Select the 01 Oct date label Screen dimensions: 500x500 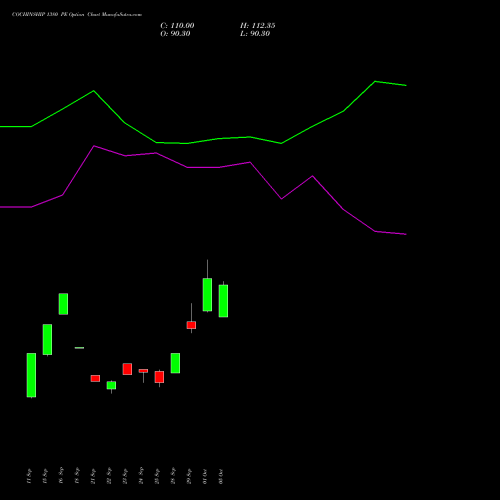[x=205, y=476]
